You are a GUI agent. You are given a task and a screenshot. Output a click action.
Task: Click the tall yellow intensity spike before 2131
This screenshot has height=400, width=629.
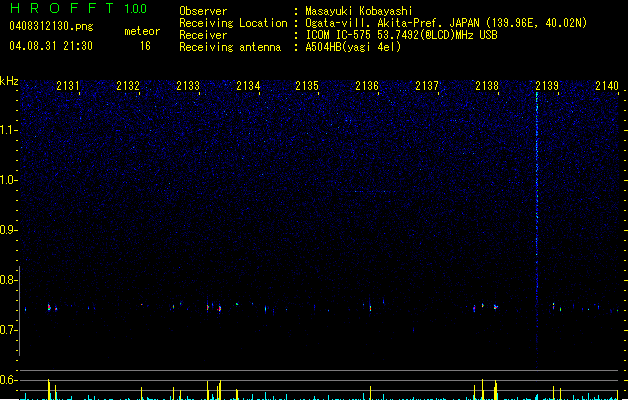49,389
